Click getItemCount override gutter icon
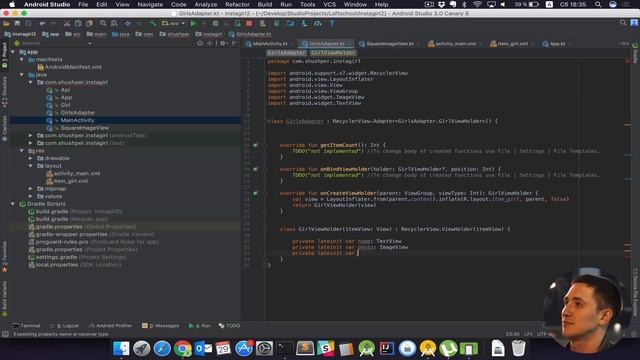The image size is (640, 360). pyautogui.click(x=256, y=145)
